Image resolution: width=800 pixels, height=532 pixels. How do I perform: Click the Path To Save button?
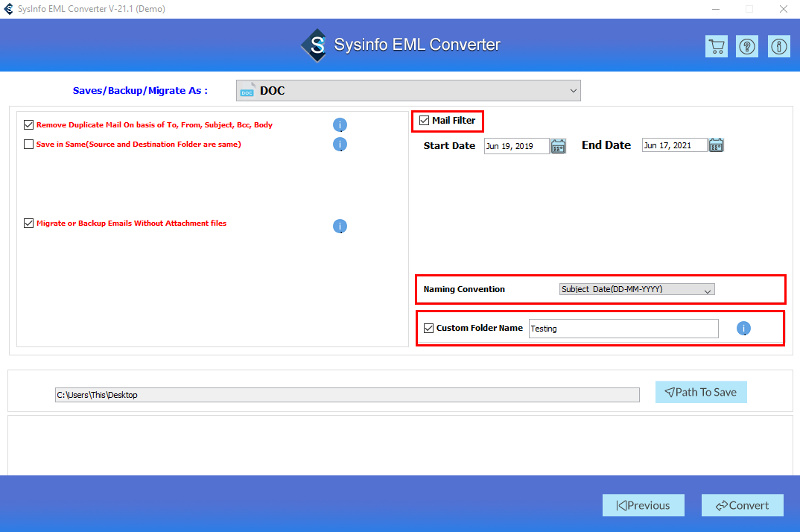tap(700, 392)
